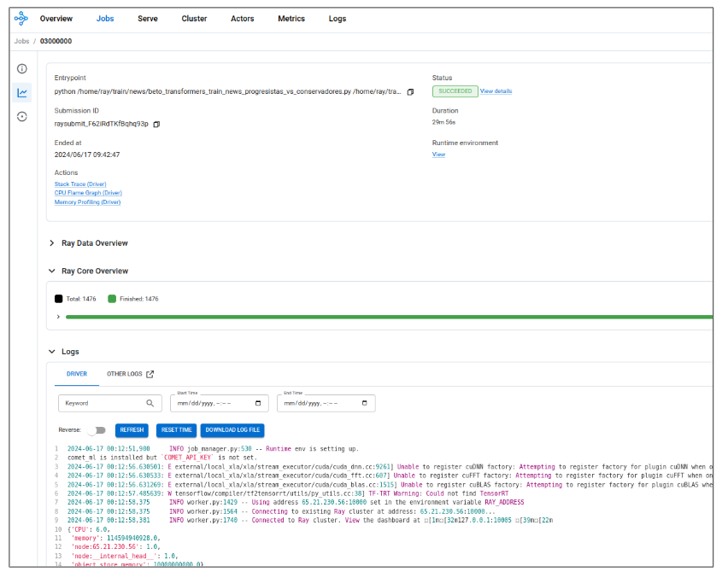This screenshot has height=572, width=728.
Task: Open the CPU Flame Graph (Driver) link
Action: tap(88, 193)
